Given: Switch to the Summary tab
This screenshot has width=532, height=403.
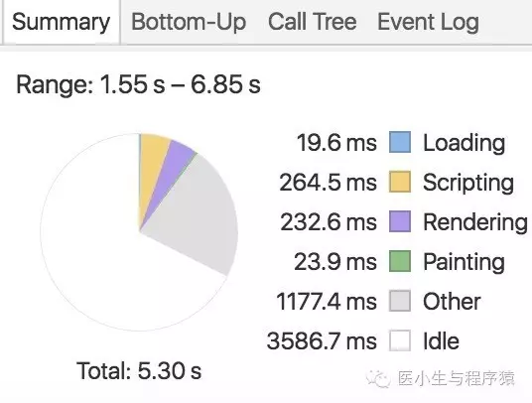Looking at the screenshot, I should [62, 22].
